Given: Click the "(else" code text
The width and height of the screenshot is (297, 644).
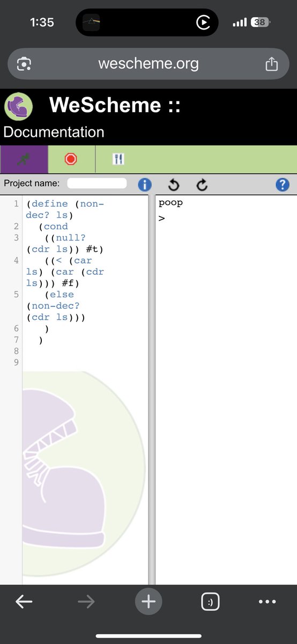Looking at the screenshot, I should [x=59, y=294].
